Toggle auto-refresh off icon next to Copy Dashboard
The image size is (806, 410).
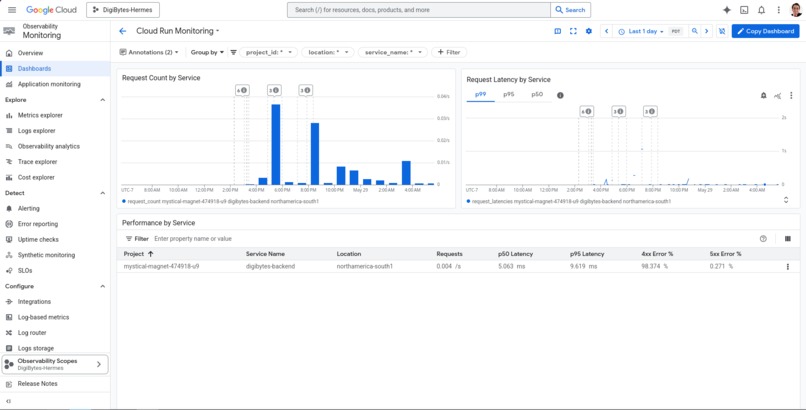point(722,31)
